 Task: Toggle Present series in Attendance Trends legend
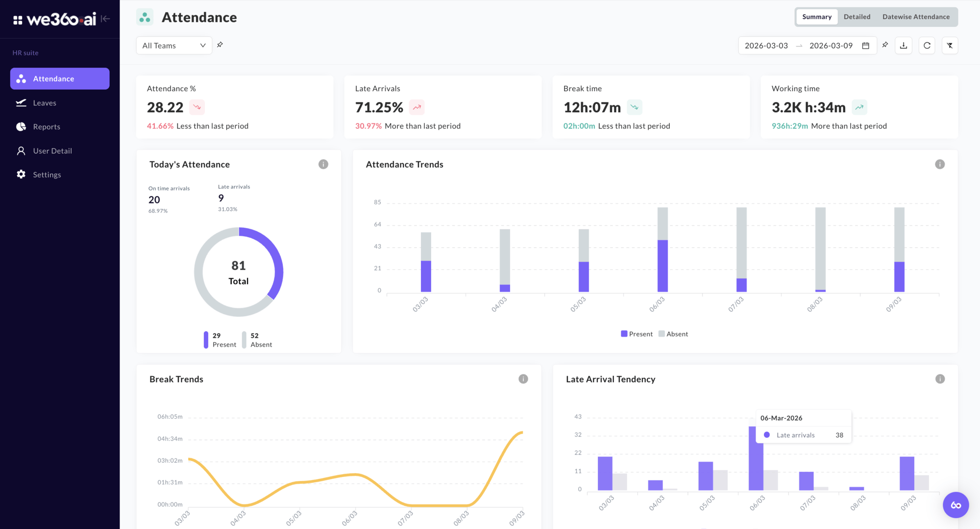click(x=637, y=334)
